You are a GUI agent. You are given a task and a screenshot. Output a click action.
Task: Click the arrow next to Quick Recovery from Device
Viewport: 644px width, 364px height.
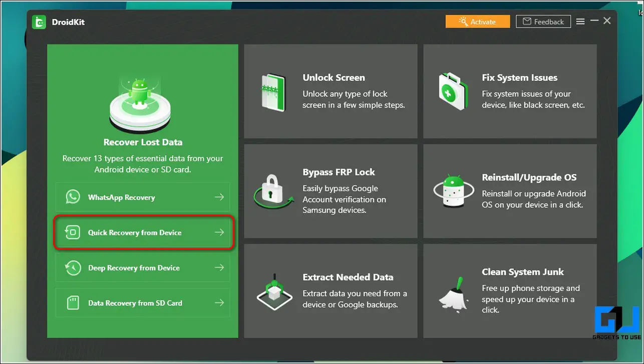click(x=219, y=232)
